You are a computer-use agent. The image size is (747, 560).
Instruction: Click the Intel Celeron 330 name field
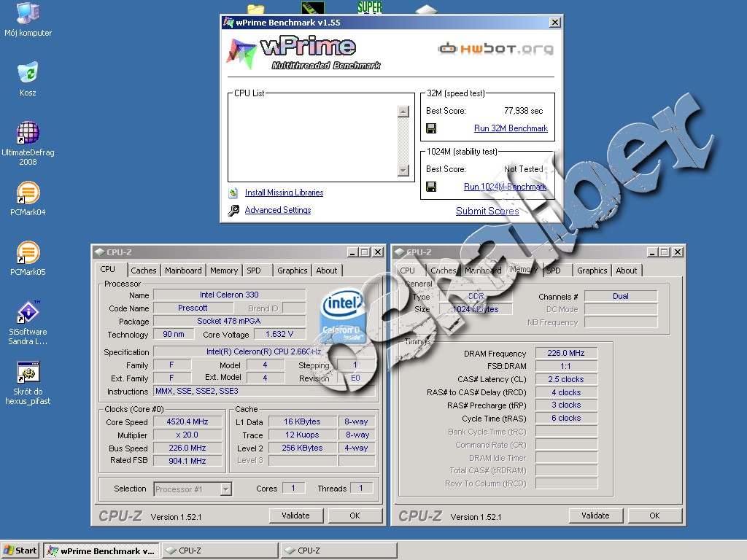tap(229, 295)
